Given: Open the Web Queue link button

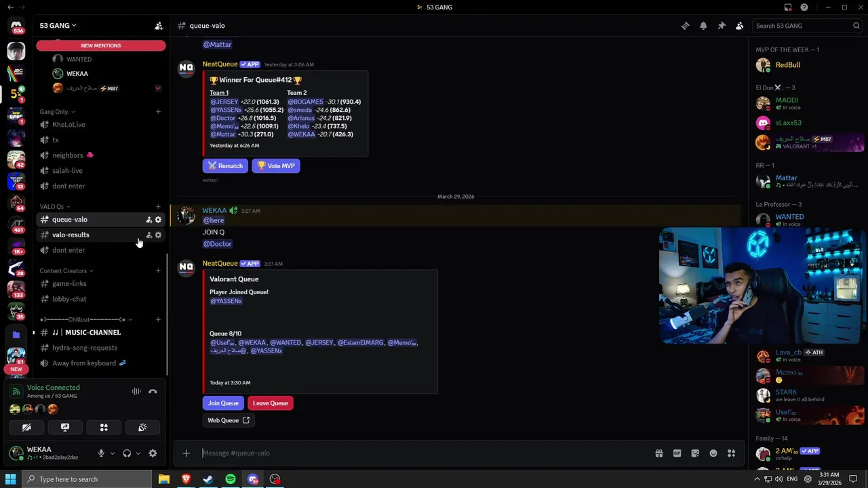Looking at the screenshot, I should [229, 420].
